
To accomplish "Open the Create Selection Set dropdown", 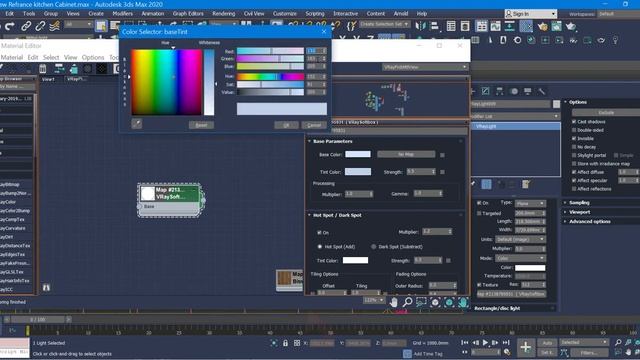I will tap(384, 24).
